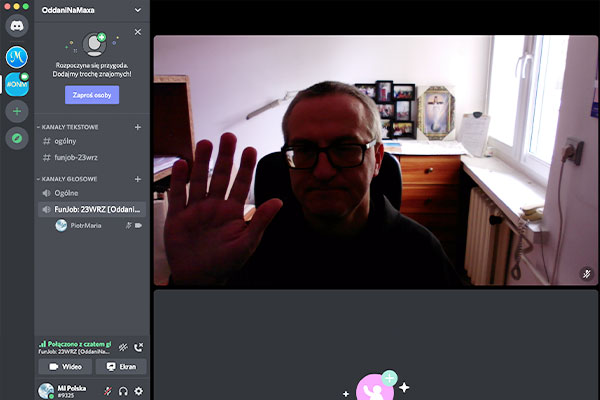Switch to the funjob-23wrz text channel
Screen dimensions: 600x400
75,158
